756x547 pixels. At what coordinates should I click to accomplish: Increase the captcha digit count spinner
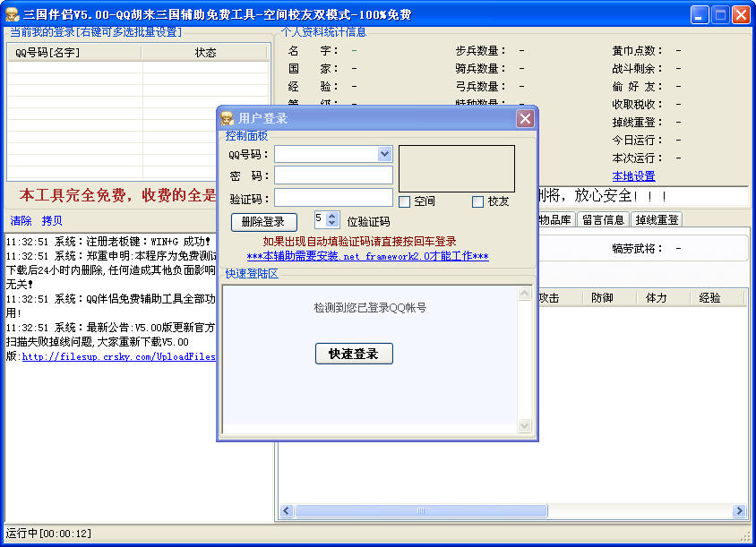pos(331,216)
